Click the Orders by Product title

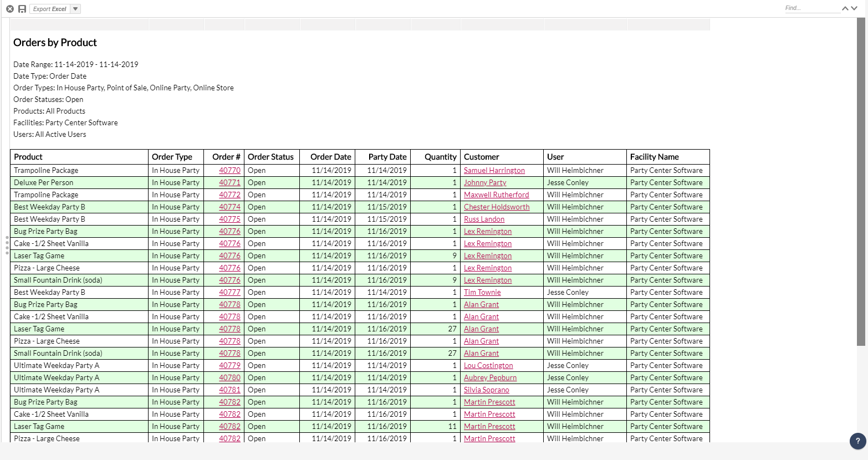click(55, 43)
